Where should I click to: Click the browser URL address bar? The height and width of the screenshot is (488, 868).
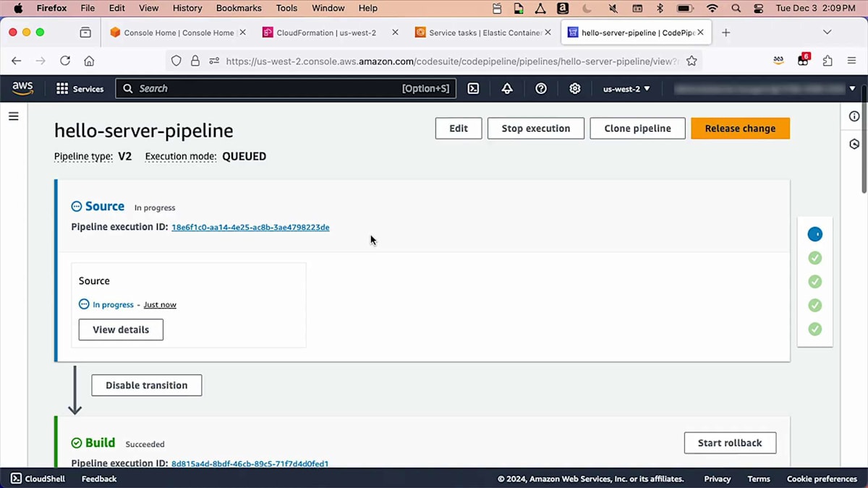click(452, 61)
